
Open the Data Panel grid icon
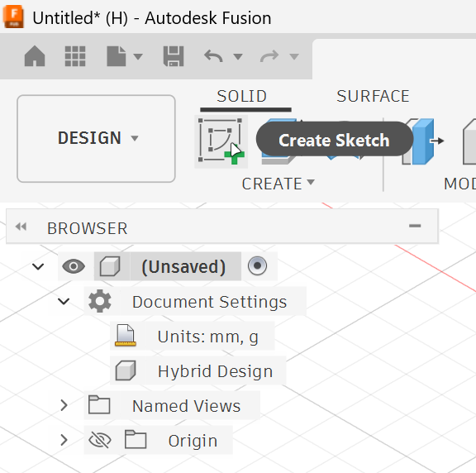tap(75, 56)
